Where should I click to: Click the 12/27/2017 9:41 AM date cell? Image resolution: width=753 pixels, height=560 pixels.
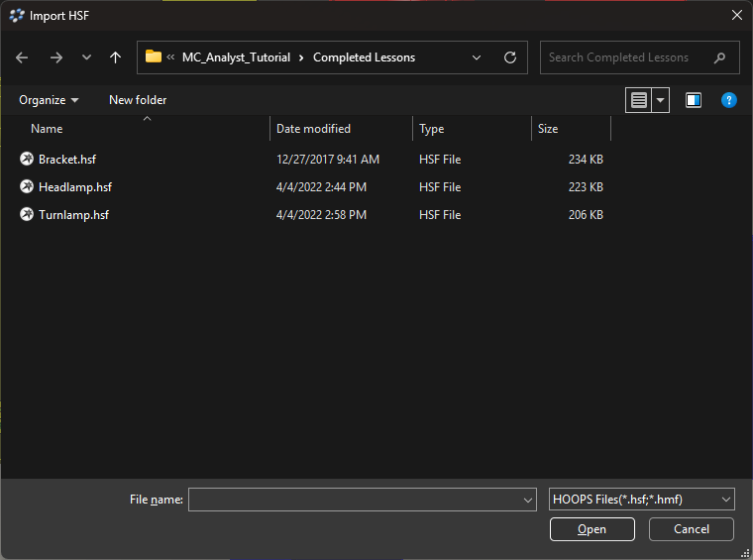click(x=328, y=160)
